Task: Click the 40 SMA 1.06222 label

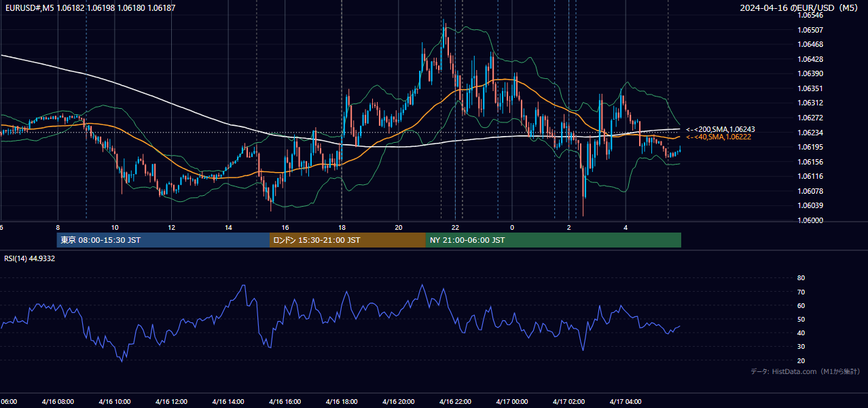Action: coord(718,137)
